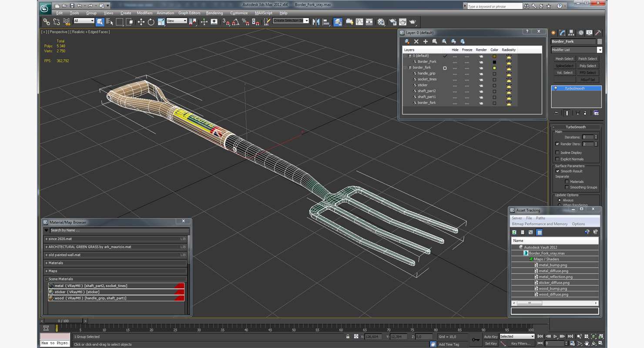644x348 pixels.
Task: Toggle the Auto Key button
Action: [490, 337]
